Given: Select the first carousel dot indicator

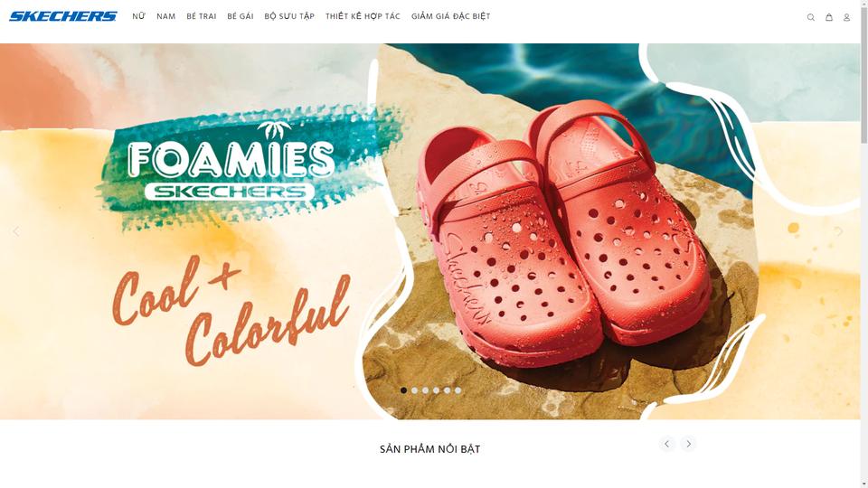Looking at the screenshot, I should click(x=403, y=390).
